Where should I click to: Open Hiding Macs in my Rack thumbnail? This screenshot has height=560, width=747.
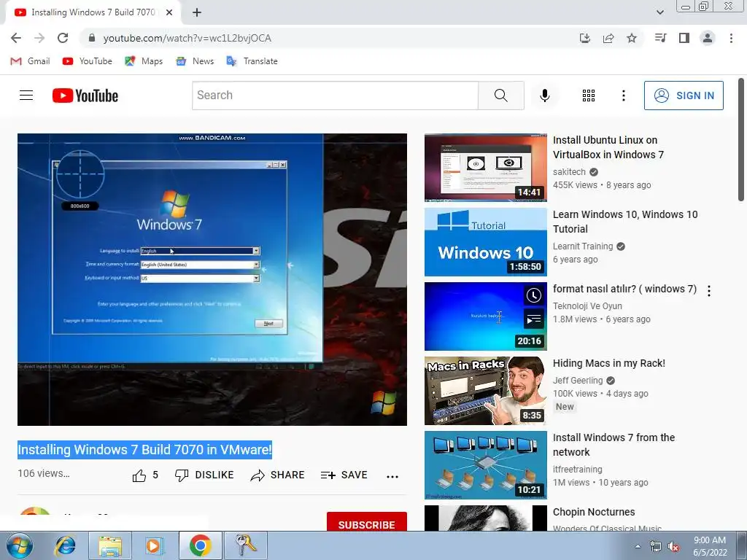pos(485,391)
